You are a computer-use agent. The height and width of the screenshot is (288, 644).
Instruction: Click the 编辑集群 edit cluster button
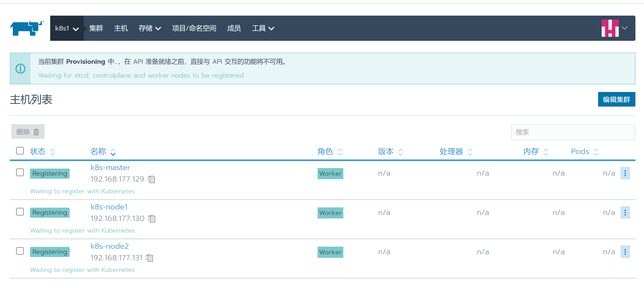pyautogui.click(x=616, y=99)
